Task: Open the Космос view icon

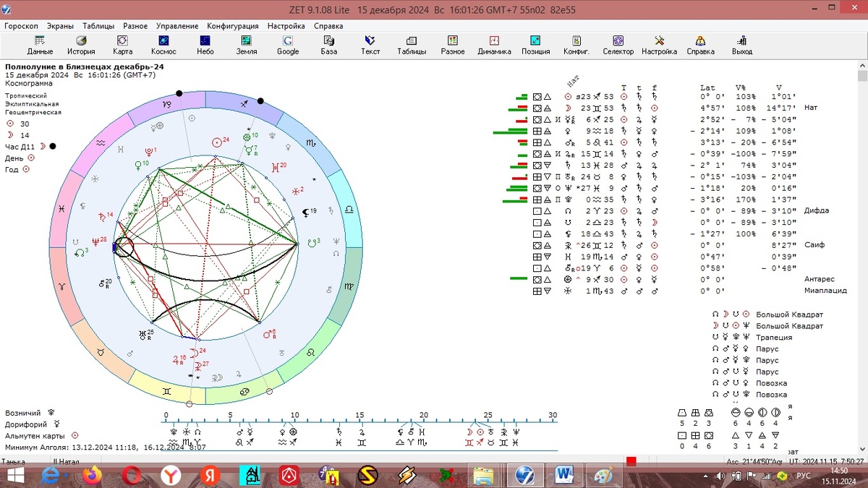Action: click(x=163, y=45)
